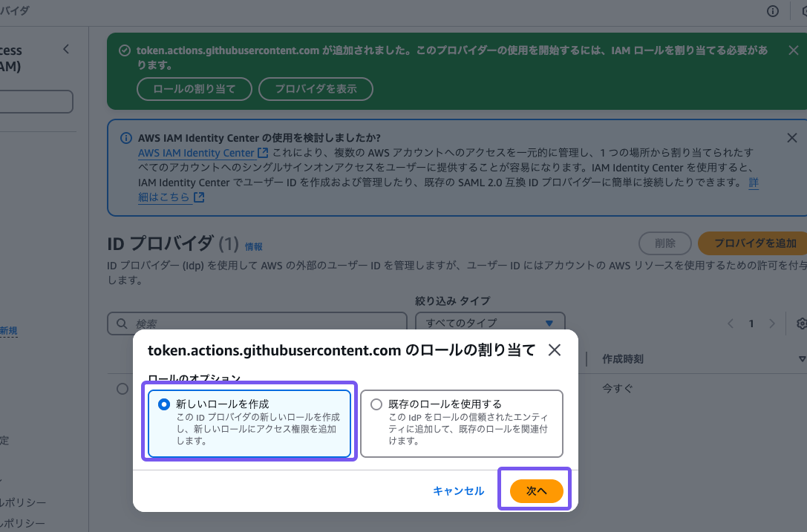Open the table preferences gear icon
The height and width of the screenshot is (532, 807).
click(800, 324)
